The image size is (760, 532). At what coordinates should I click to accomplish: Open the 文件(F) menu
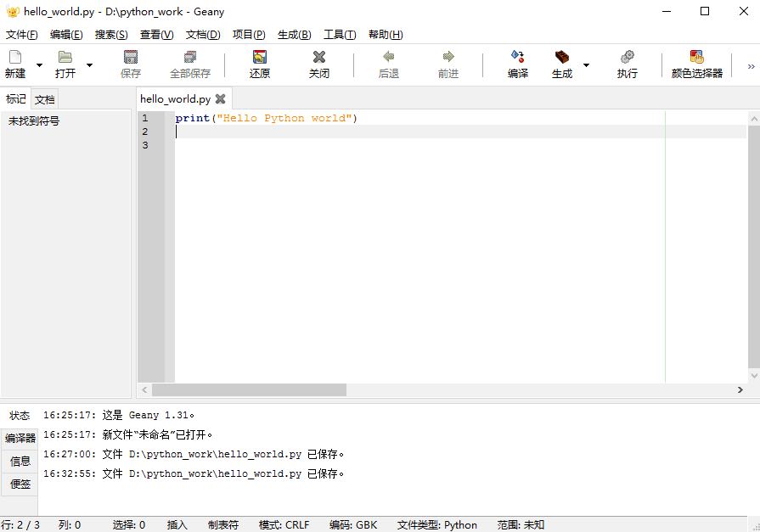[x=22, y=35]
